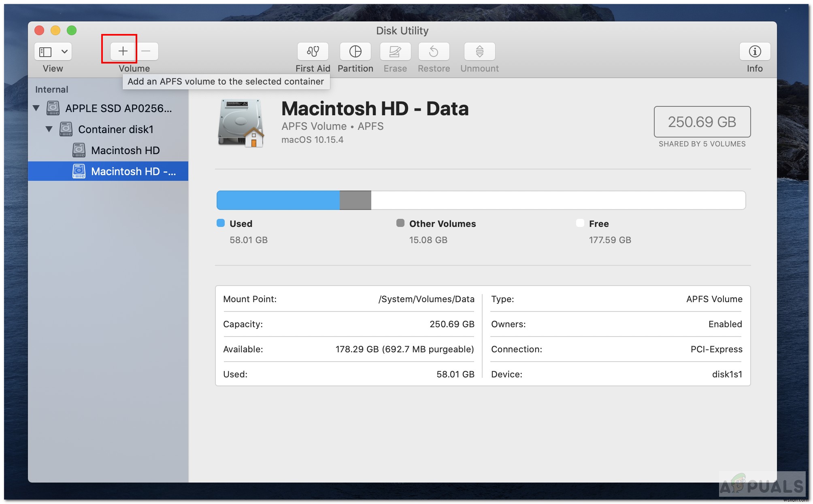The height and width of the screenshot is (504, 813).
Task: Click the Restore toolbar icon
Action: click(433, 51)
